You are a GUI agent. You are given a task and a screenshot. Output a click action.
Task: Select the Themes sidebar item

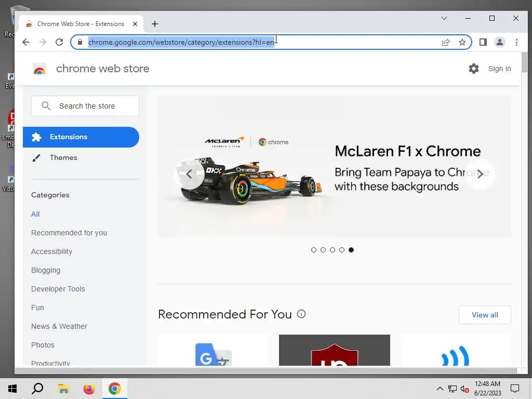pos(81,158)
